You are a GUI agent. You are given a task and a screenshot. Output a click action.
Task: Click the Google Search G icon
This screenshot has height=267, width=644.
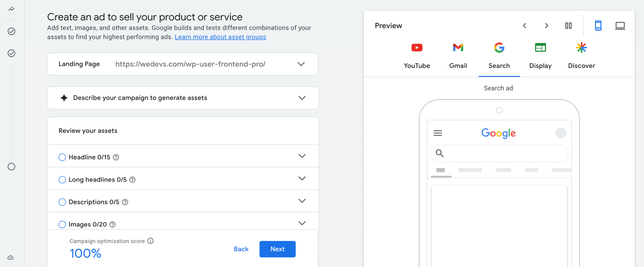click(499, 48)
